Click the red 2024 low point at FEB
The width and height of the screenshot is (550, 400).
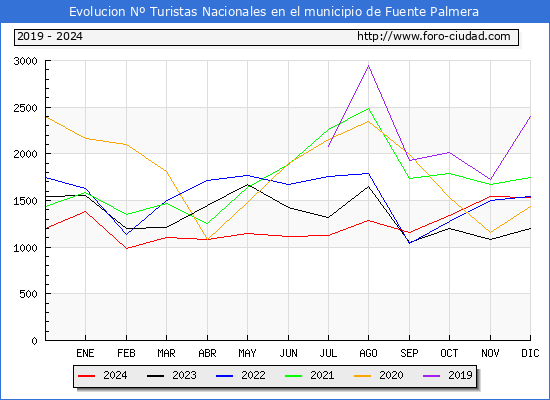point(127,248)
